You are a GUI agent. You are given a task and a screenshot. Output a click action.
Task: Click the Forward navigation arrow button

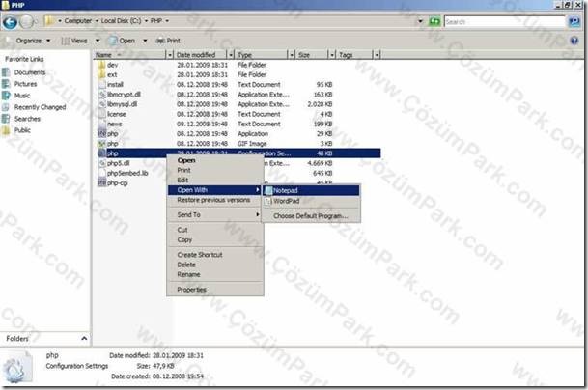(27, 22)
